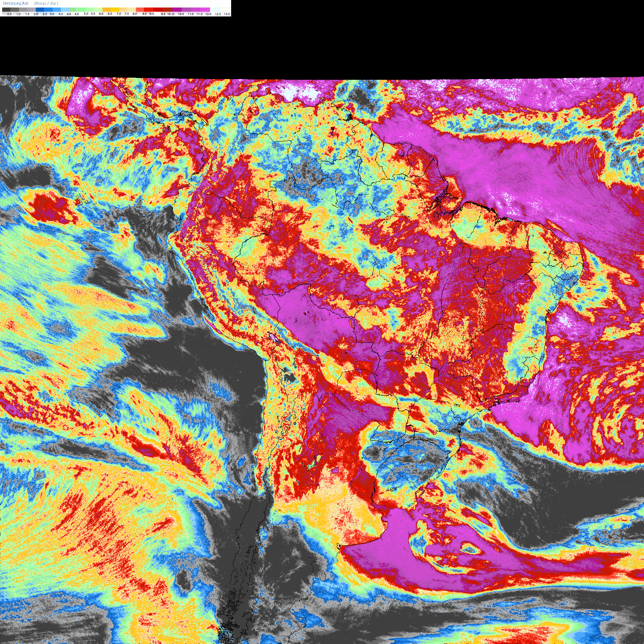Click the 7.0 legend value
644x644 pixels.
(x=119, y=14)
